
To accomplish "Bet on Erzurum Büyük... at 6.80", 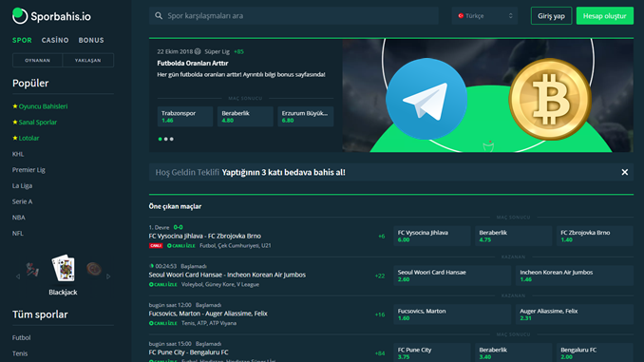I will tap(306, 117).
